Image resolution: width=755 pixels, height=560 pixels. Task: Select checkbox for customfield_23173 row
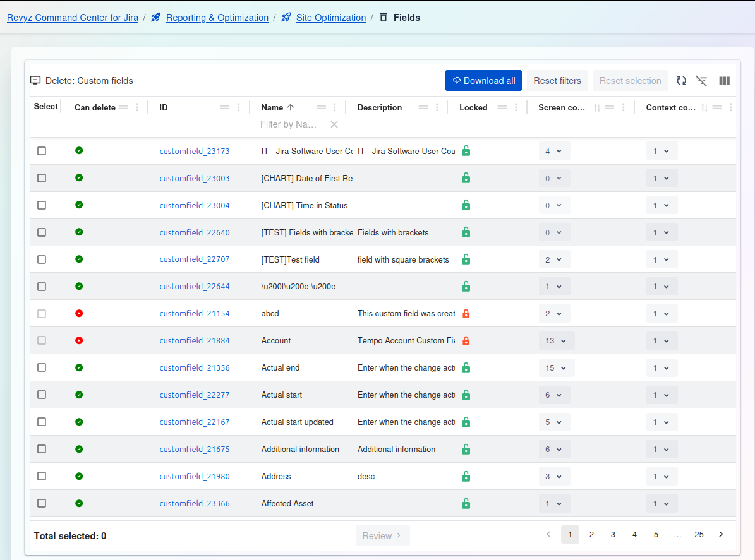42,151
